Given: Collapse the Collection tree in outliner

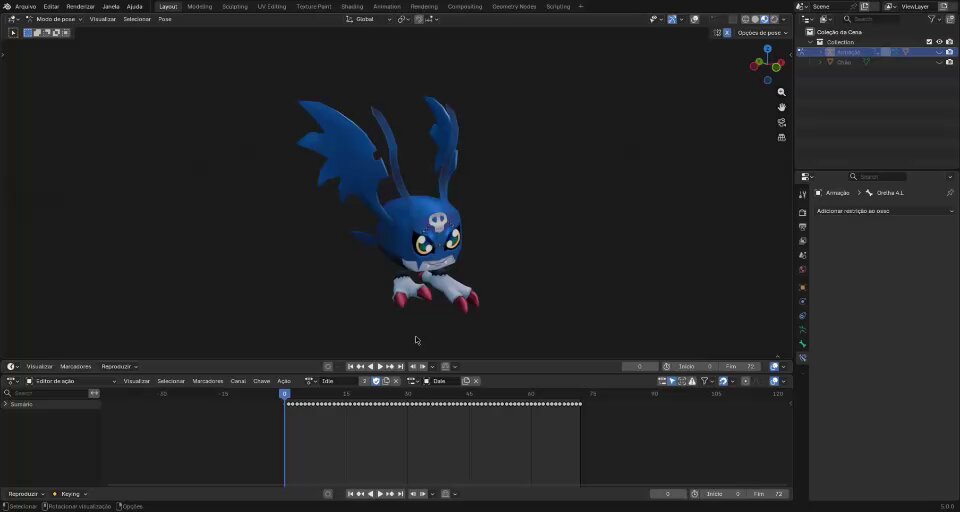Looking at the screenshot, I should coord(811,42).
